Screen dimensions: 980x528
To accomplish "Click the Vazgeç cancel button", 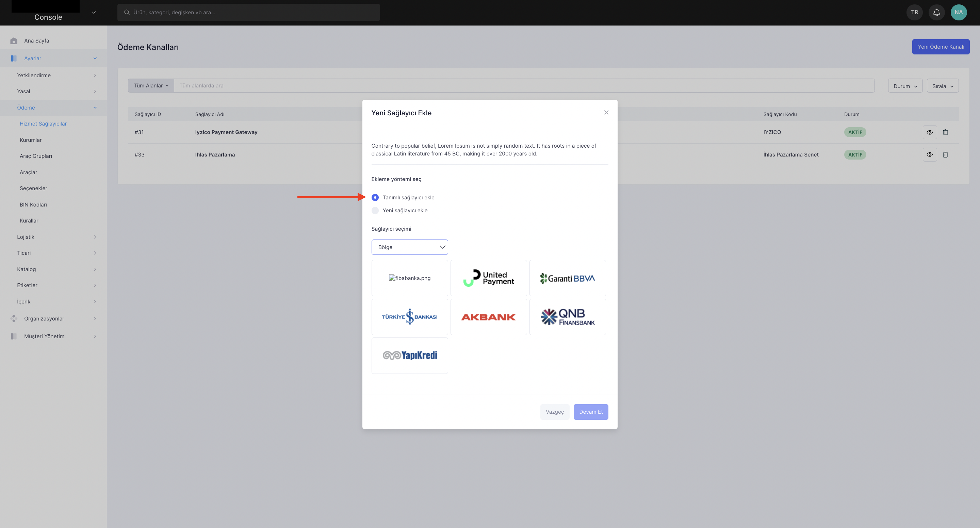I will click(x=554, y=412).
